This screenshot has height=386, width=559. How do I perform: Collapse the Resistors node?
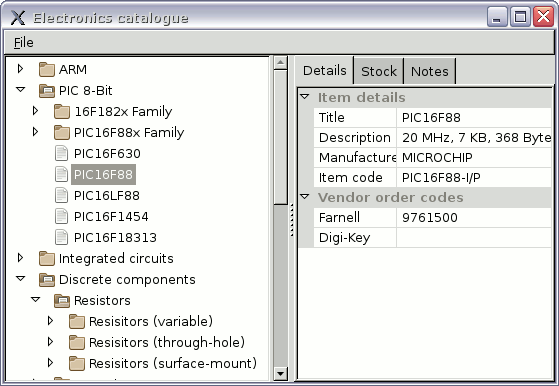pos(36,299)
